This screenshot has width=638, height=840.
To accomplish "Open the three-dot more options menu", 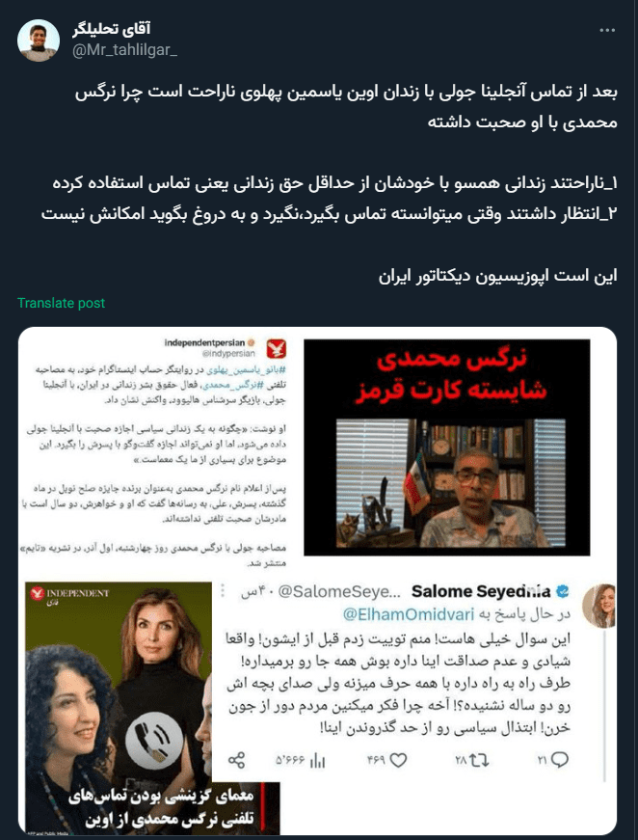I will point(607,31).
